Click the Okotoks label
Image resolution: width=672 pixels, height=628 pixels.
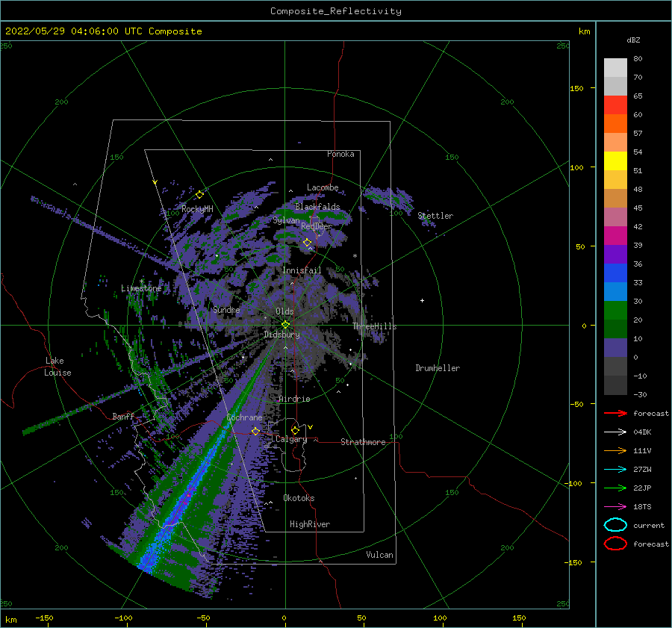pyautogui.click(x=299, y=498)
